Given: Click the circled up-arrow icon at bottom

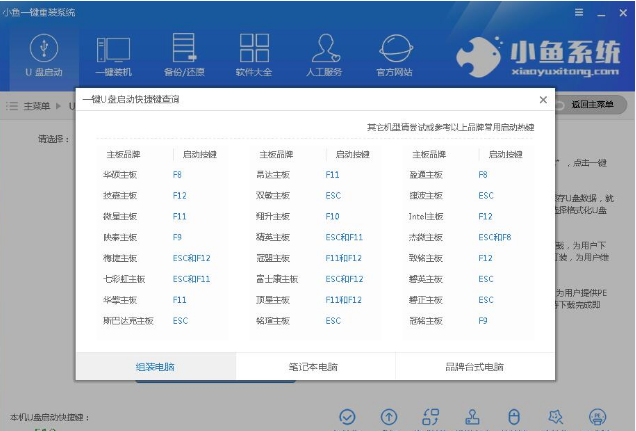Looking at the screenshot, I should coord(389,417).
